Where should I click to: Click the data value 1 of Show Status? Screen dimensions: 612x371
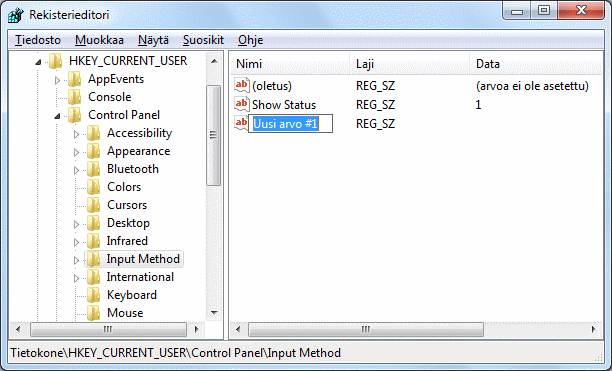pyautogui.click(x=478, y=105)
